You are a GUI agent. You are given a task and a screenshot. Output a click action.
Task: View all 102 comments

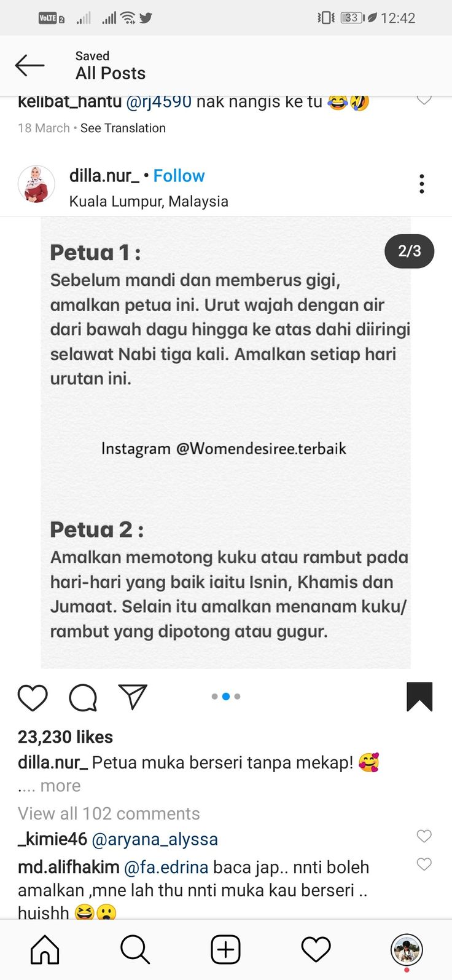pos(109,813)
